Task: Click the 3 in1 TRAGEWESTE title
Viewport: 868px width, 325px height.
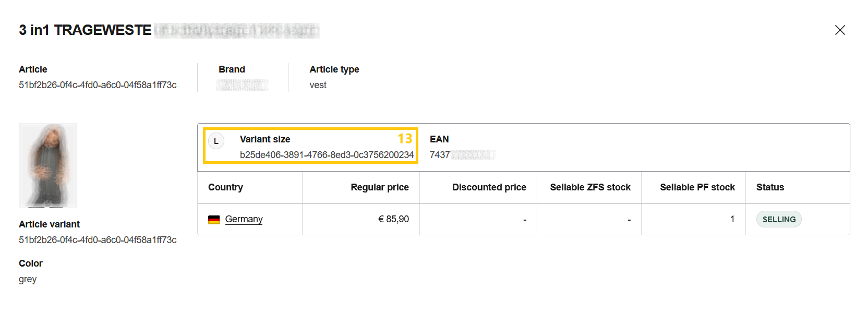Action: (x=85, y=30)
